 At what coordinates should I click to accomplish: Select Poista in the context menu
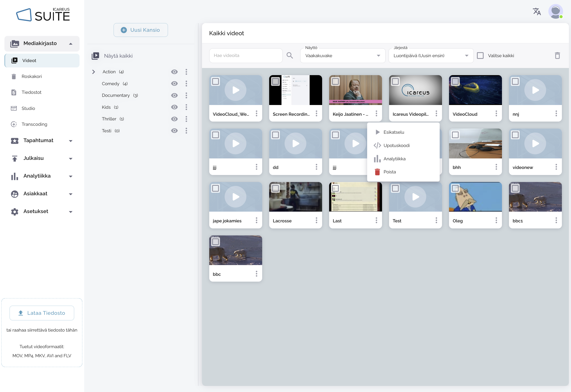tap(390, 172)
